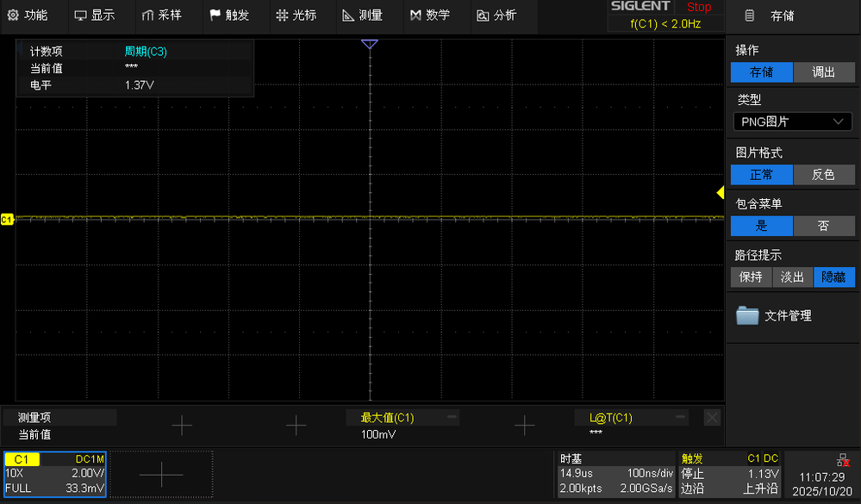Image resolution: width=861 pixels, height=504 pixels.
Task: Click the 11:07:29 clock display
Action: [822, 477]
